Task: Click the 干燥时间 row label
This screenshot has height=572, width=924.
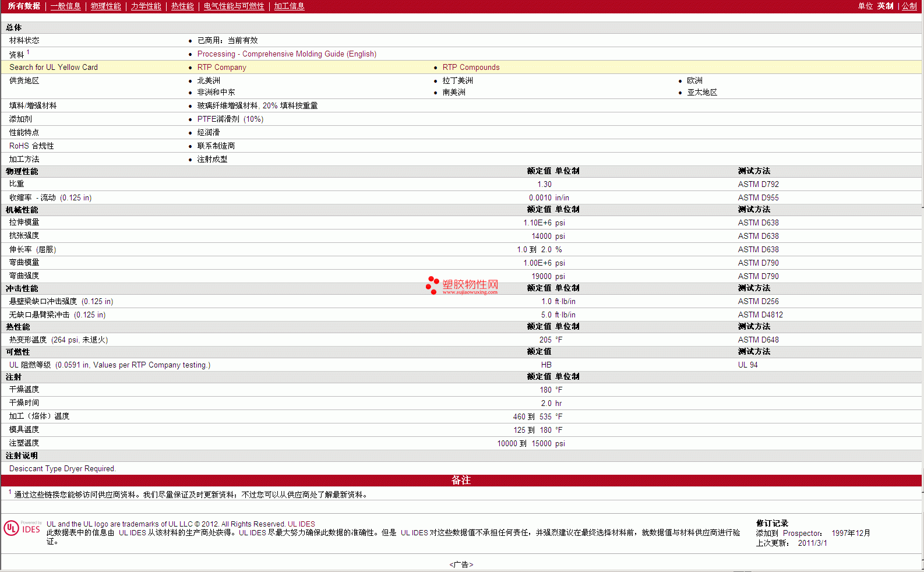Action: [24, 402]
